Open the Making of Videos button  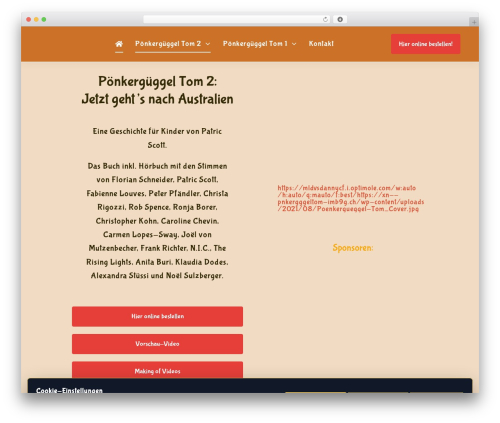pos(157,370)
